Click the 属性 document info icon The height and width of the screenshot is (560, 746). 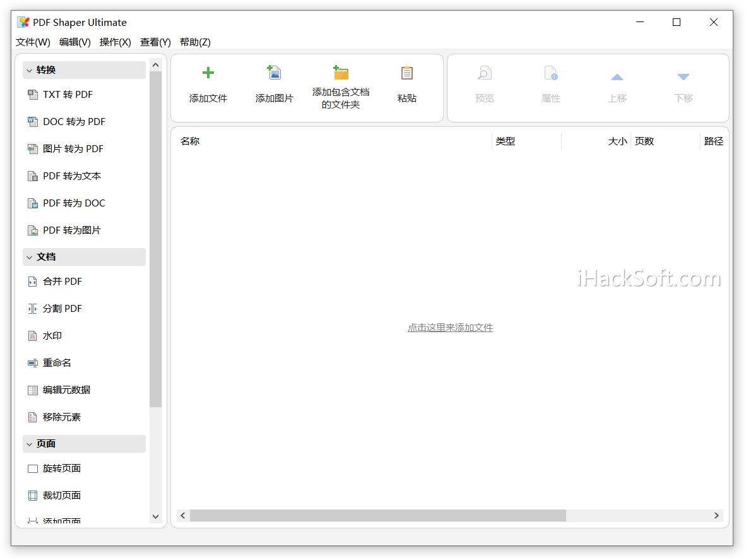[x=550, y=73]
